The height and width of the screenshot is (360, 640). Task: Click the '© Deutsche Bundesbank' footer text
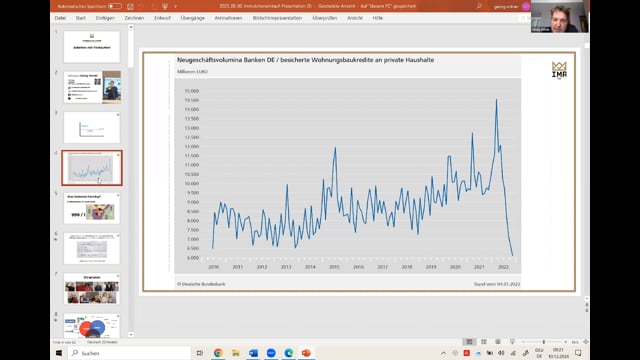[201, 284]
